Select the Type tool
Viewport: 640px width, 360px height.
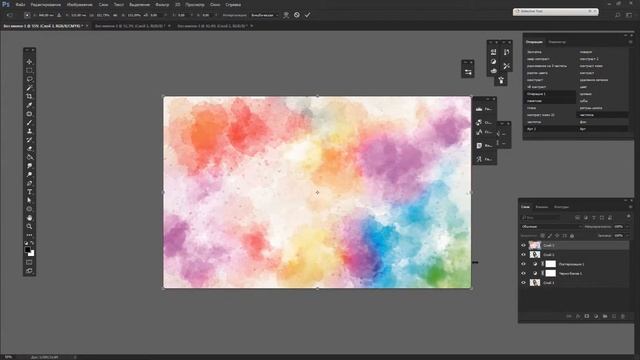[29, 192]
